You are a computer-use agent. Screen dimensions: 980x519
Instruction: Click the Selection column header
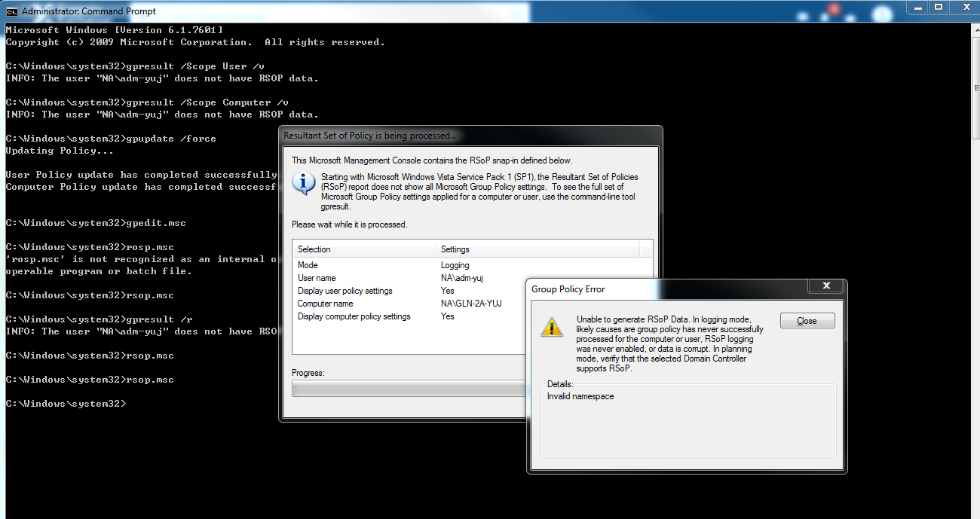point(364,249)
